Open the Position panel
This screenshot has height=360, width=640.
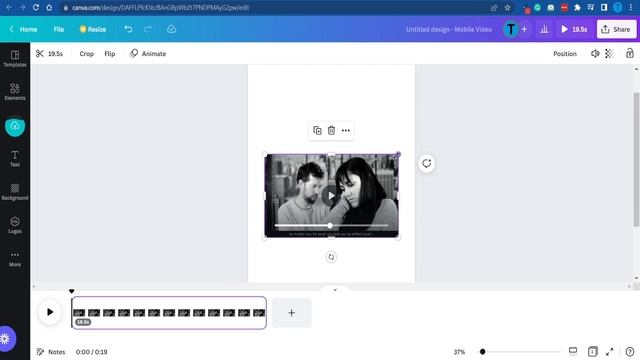tap(565, 53)
